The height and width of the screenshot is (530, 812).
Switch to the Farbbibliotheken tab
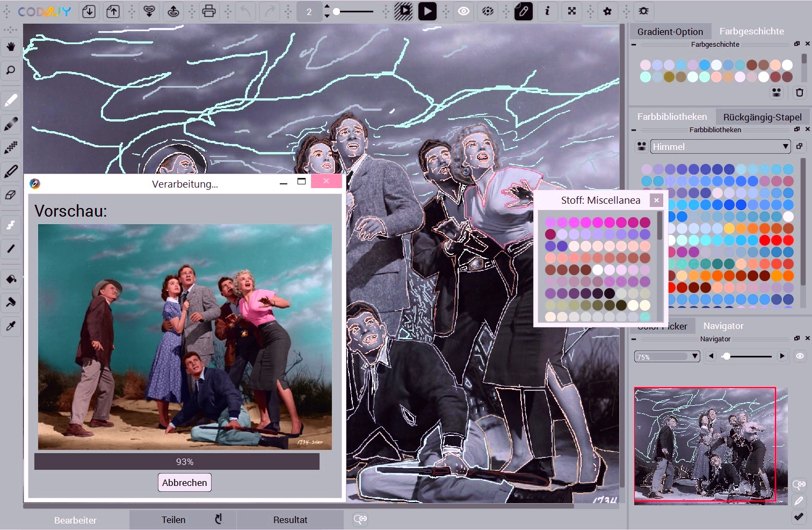(672, 117)
